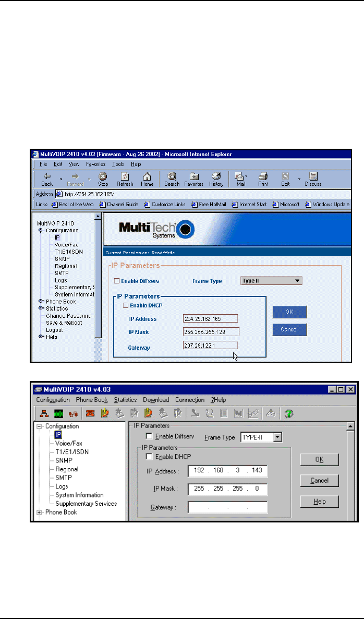This screenshot has width=364, height=619.
Task: Click the address bar with http://254.25.162.165/
Action: pos(203,194)
